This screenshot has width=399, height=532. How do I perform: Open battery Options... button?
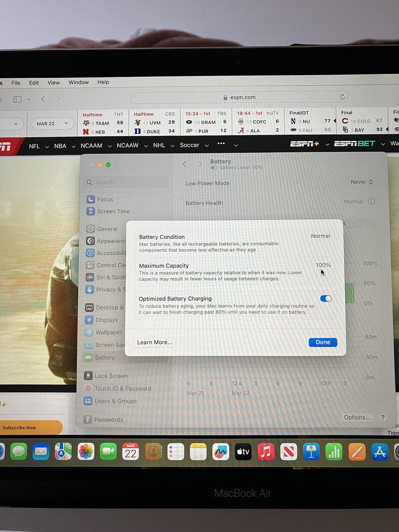coord(357,417)
